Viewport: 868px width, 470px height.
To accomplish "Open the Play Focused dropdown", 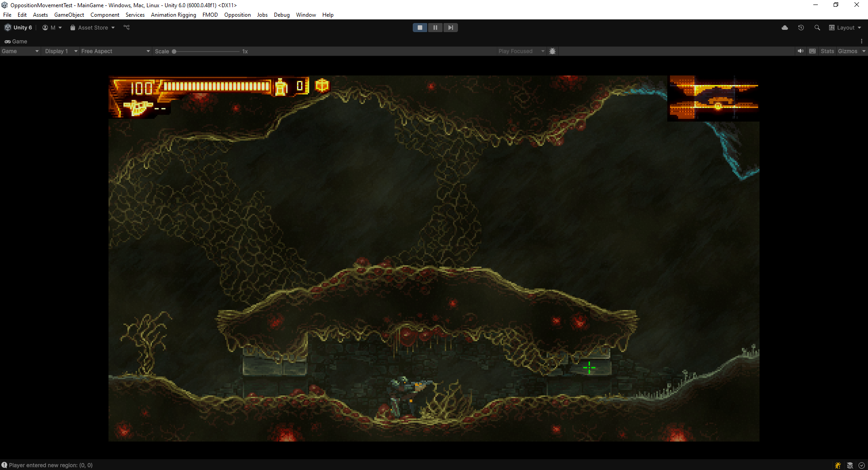I will coord(521,51).
